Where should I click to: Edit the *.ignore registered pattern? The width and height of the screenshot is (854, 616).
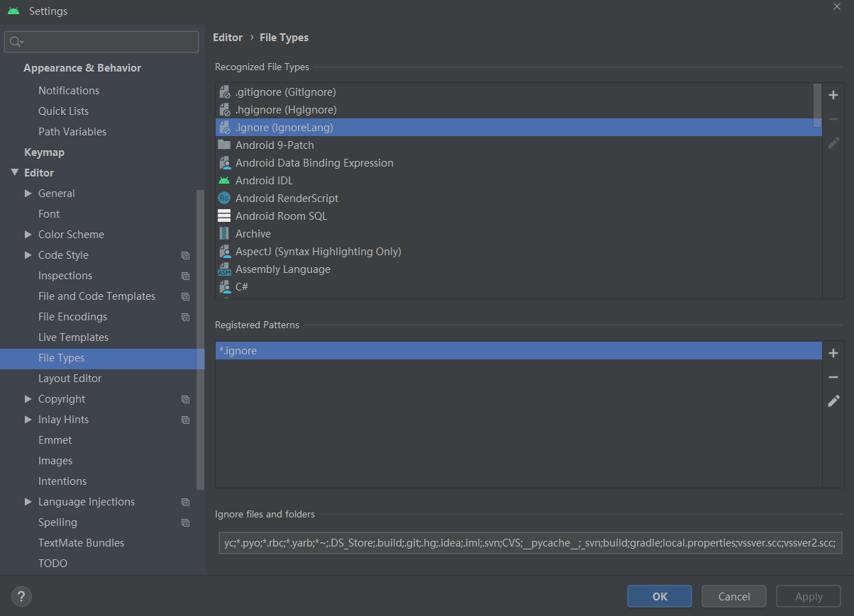point(833,401)
